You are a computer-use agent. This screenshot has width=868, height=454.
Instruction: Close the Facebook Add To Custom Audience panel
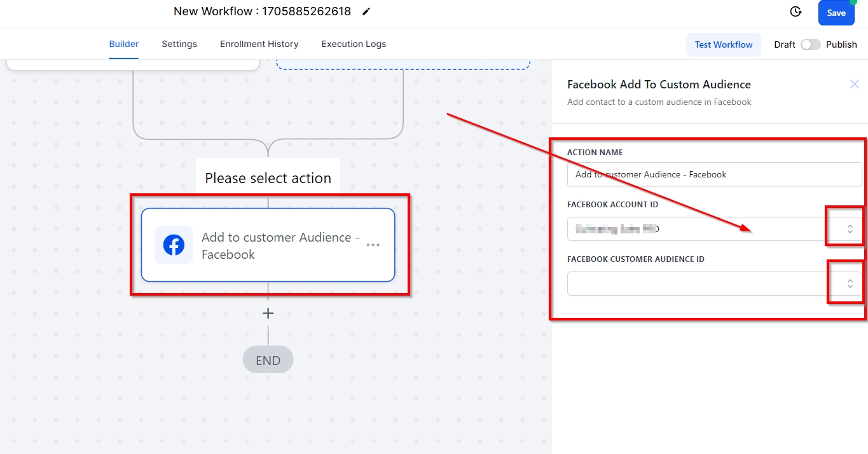tap(854, 84)
